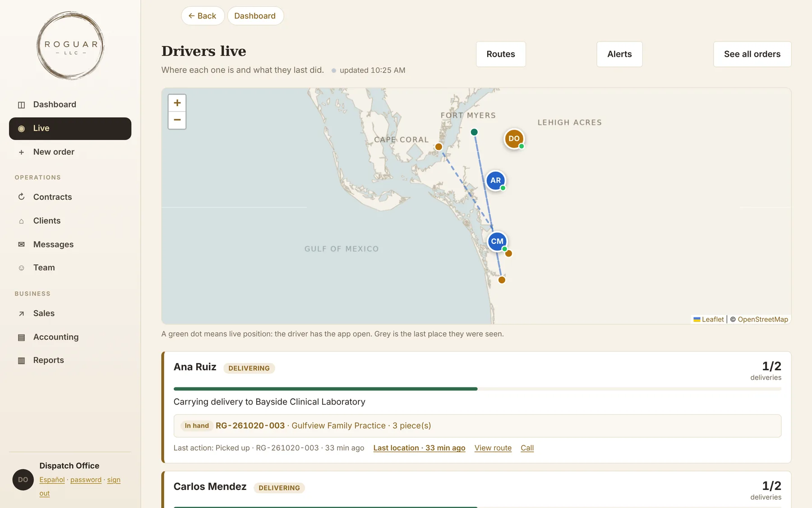The image size is (812, 508).
Task: Open the OpenStreetMap attribution link
Action: pyautogui.click(x=763, y=319)
